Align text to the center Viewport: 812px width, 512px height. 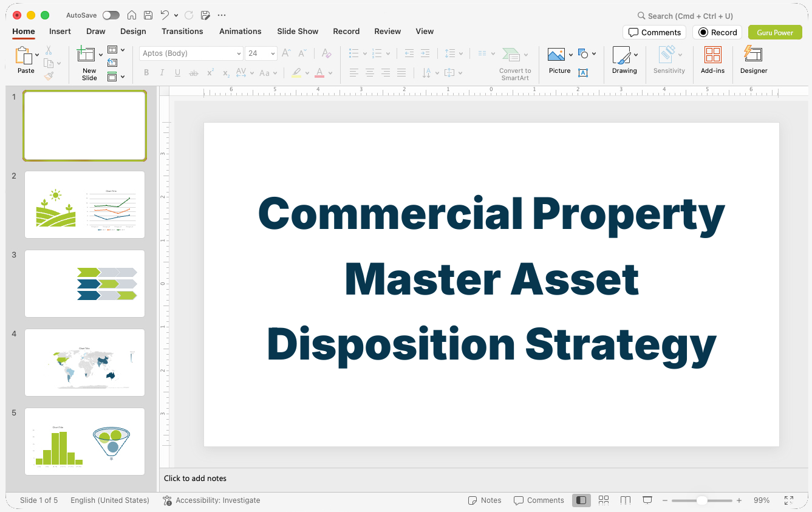[370, 73]
